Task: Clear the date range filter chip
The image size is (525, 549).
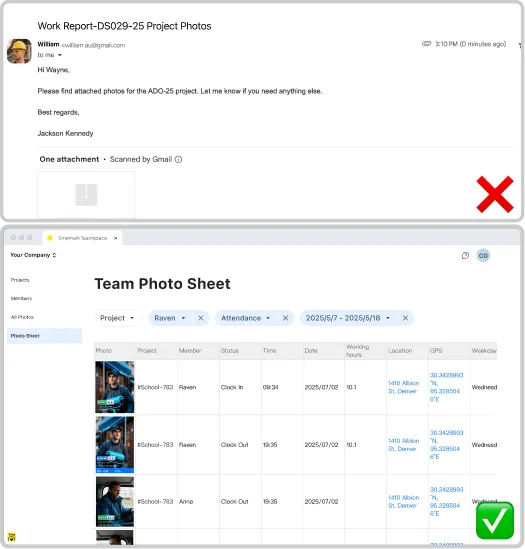Action: point(405,318)
